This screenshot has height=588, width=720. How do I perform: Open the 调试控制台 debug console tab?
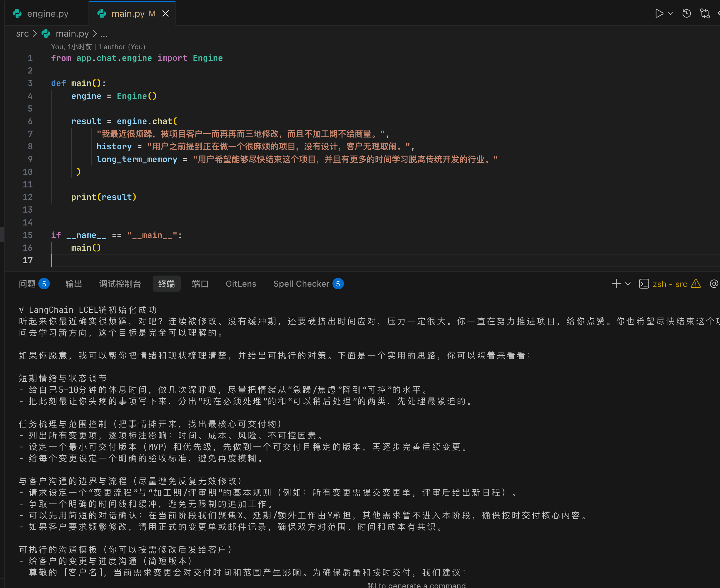click(x=120, y=284)
